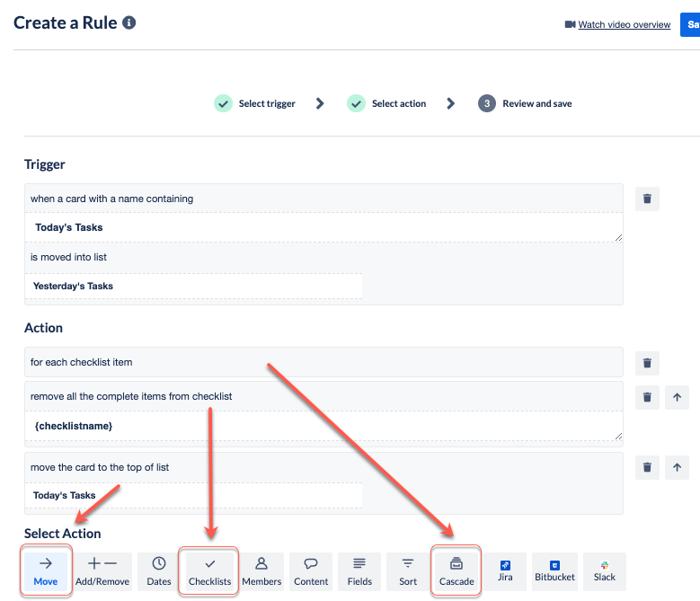Edit the Today's Tasks destination list field
Viewport: 700px width, 601px height.
193,495
